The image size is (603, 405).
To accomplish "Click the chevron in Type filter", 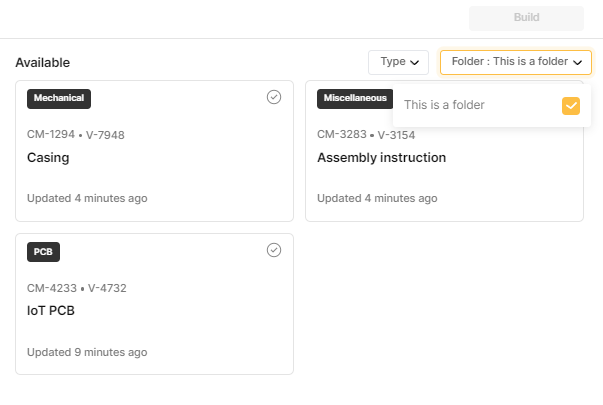I will [415, 62].
